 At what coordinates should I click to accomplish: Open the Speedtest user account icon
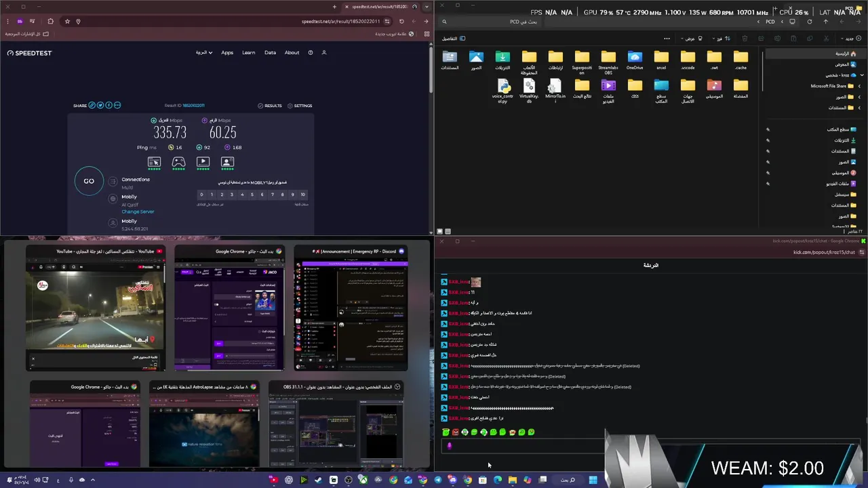[x=324, y=52]
